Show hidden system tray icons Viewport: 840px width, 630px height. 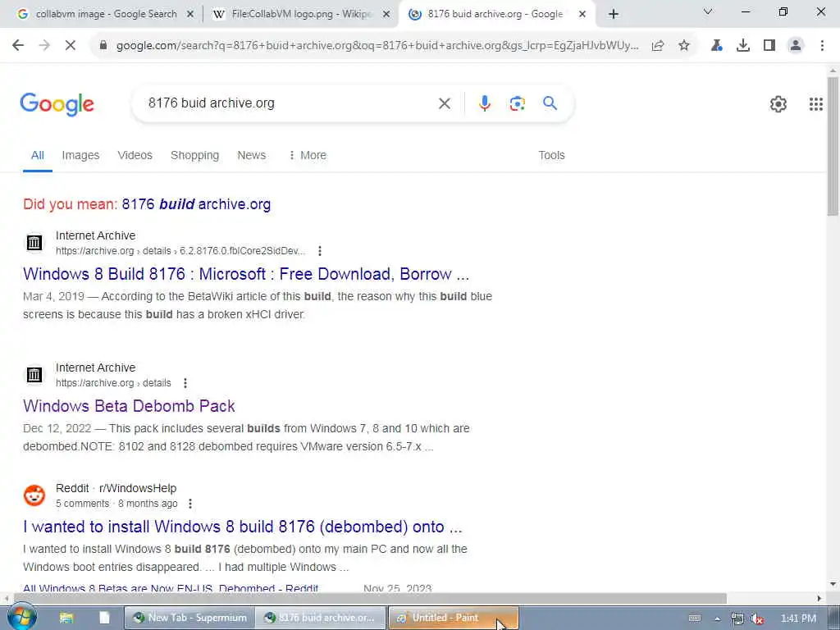(717, 619)
